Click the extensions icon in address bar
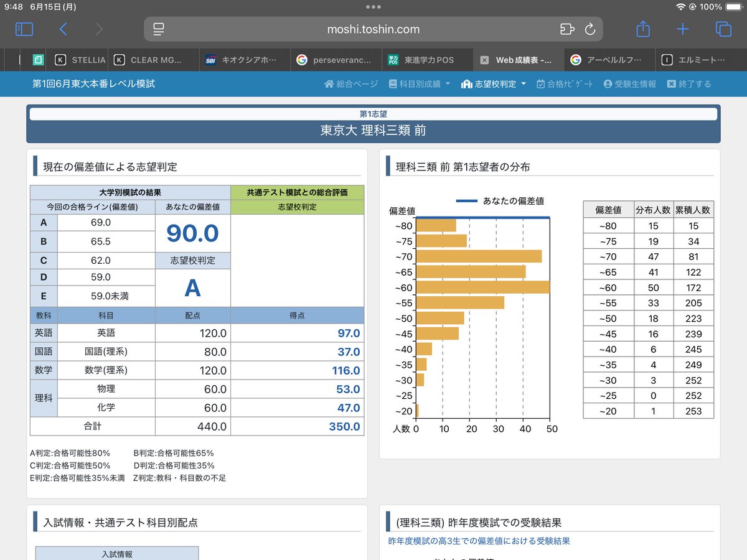 (x=566, y=29)
